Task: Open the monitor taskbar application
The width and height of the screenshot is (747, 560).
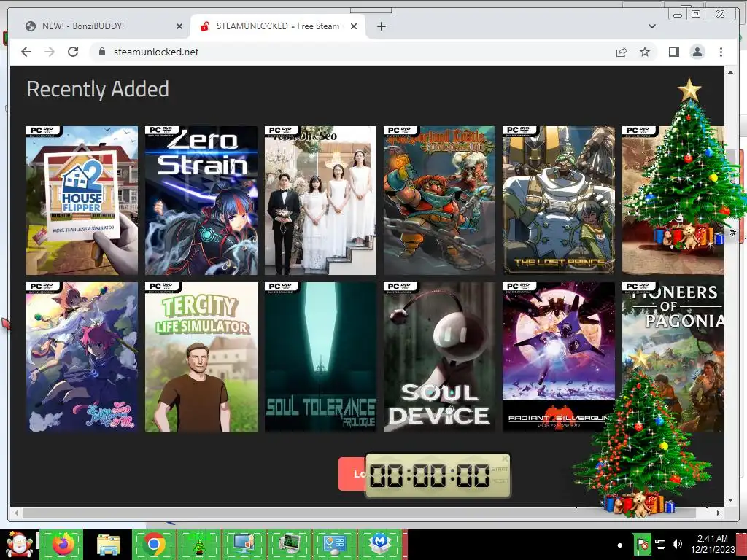Action: (x=244, y=544)
